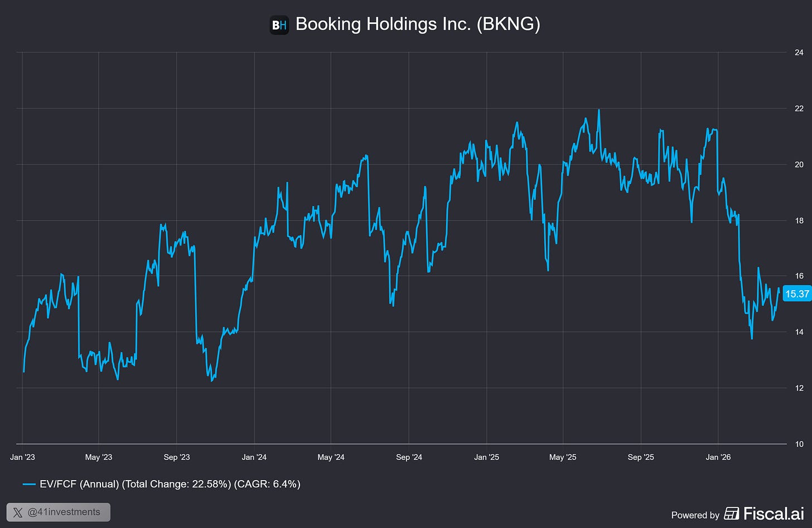Click the 24 y-axis value
The width and height of the screenshot is (812, 528).
click(x=799, y=52)
